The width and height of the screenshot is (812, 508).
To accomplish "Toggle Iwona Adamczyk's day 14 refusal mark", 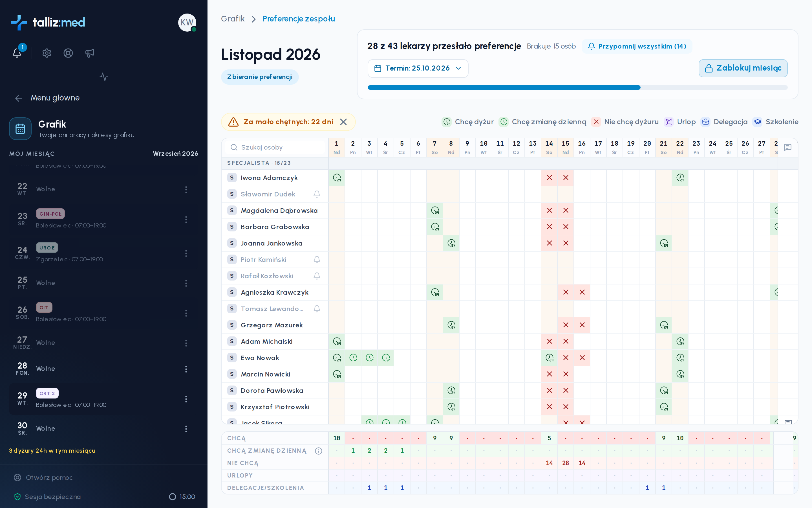I will (549, 178).
